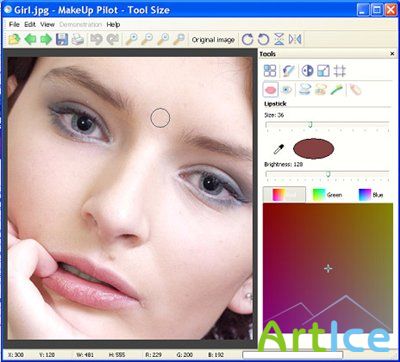The height and width of the screenshot is (362, 400).
Task: Mirror the image horizontally
Action: click(295, 40)
